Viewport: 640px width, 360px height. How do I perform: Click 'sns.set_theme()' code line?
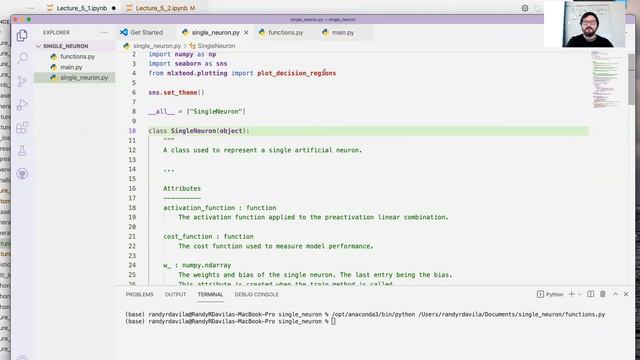[x=176, y=93]
